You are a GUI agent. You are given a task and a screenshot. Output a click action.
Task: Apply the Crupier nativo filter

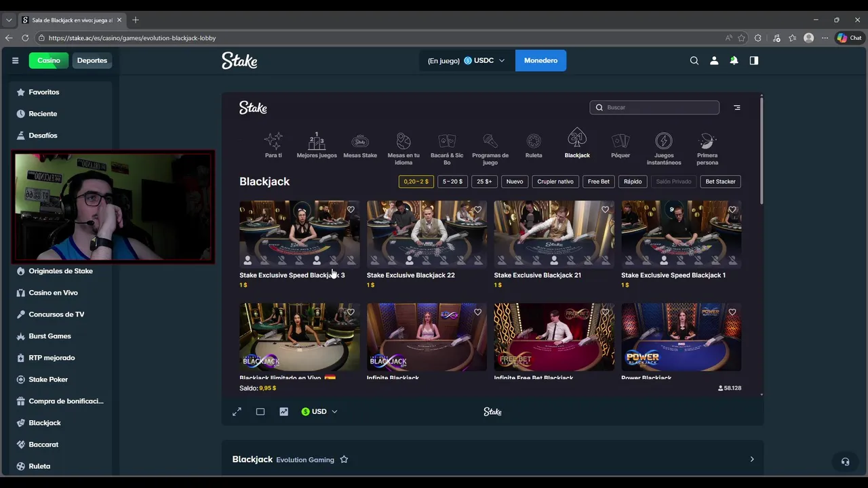click(x=555, y=182)
